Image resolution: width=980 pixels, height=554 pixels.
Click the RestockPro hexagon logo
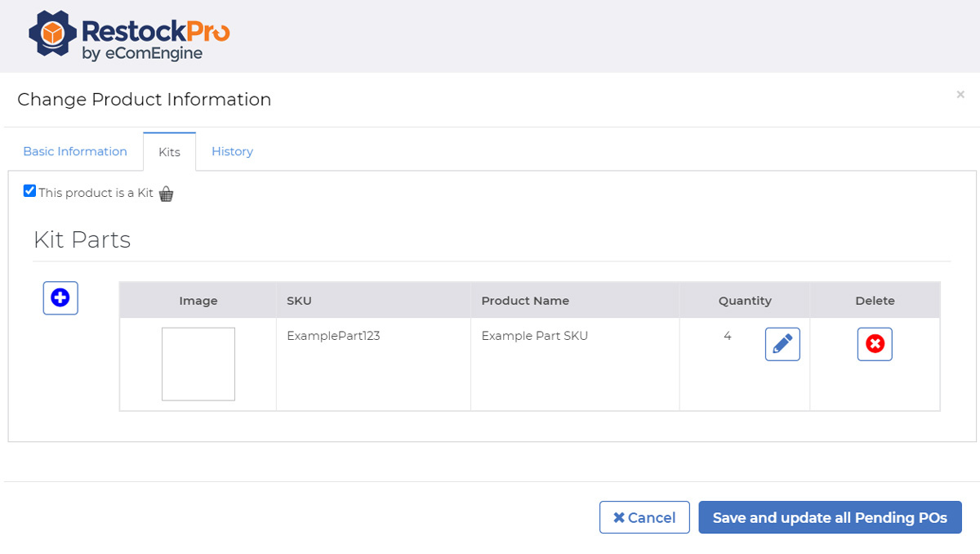53,34
